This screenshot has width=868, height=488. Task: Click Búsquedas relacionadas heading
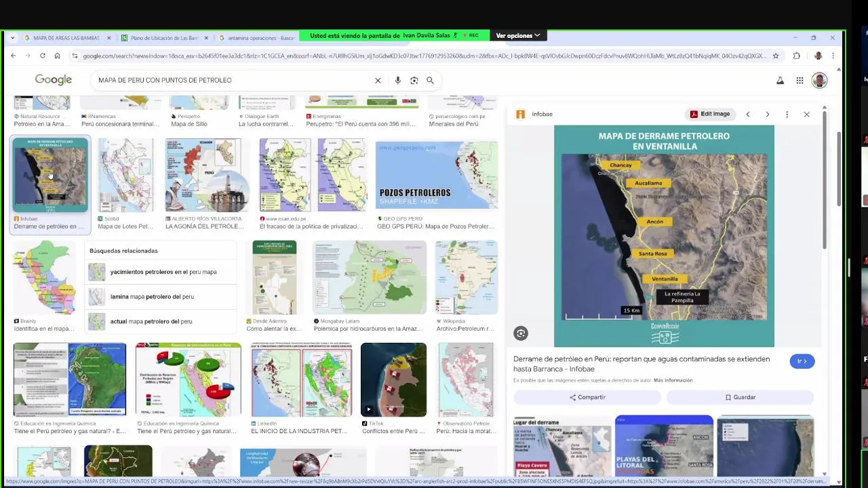pos(123,251)
